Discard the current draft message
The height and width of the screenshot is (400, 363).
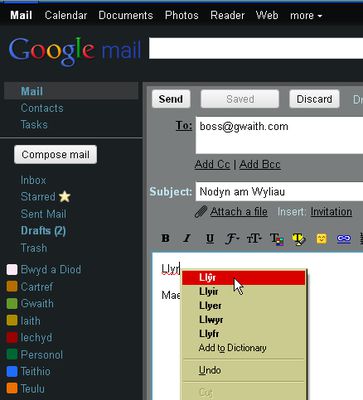coord(314,99)
